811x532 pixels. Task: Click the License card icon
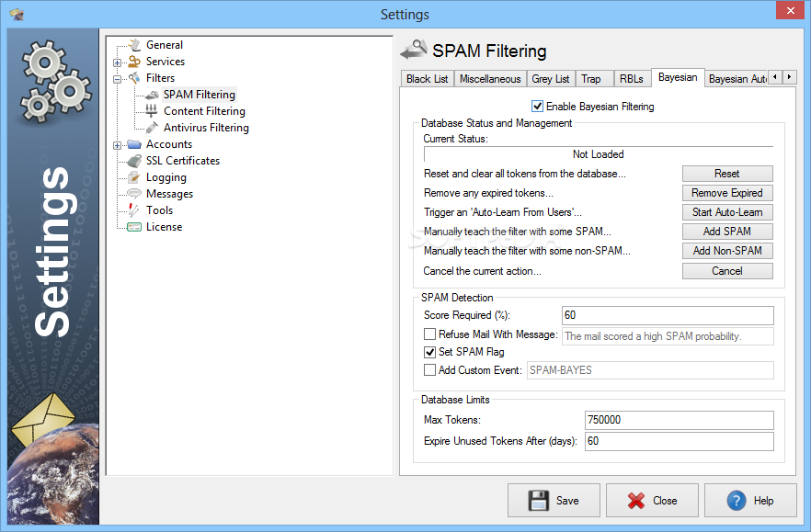134,227
